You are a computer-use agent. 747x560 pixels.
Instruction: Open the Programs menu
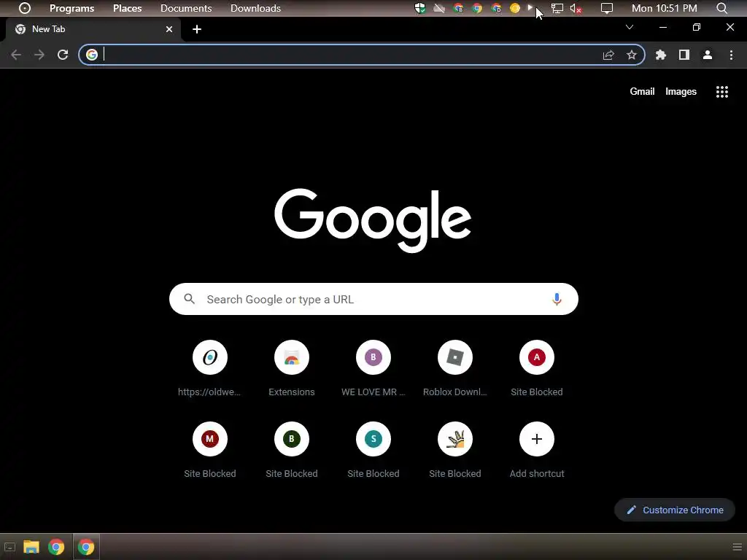tap(72, 8)
